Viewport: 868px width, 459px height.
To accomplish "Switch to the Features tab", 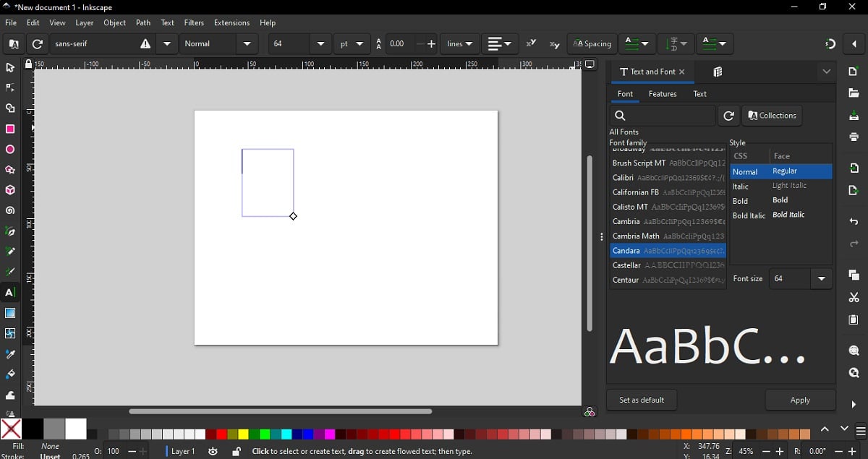I will (x=662, y=94).
